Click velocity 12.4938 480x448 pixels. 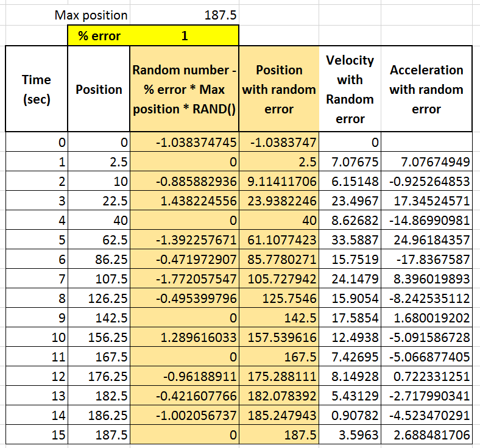tap(350, 337)
